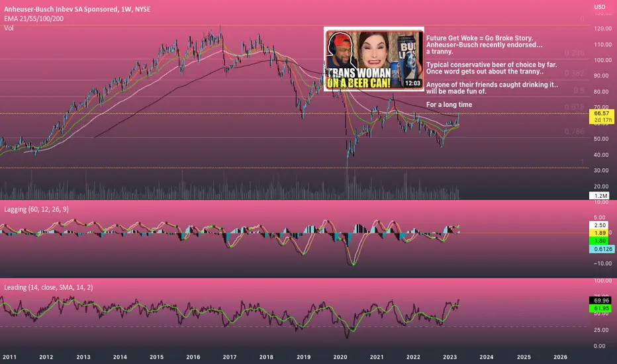Click the 25.00 value on Leading axis

(600, 330)
